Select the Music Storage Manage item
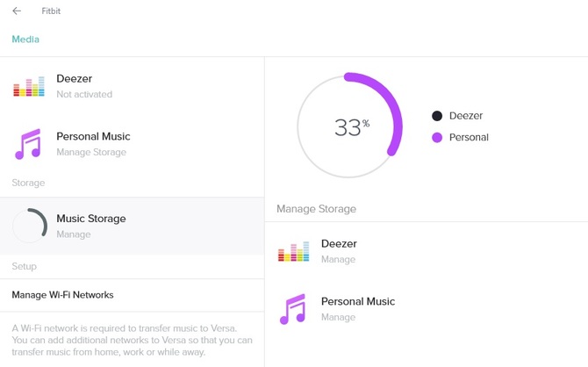This screenshot has height=367, width=588. [x=91, y=226]
